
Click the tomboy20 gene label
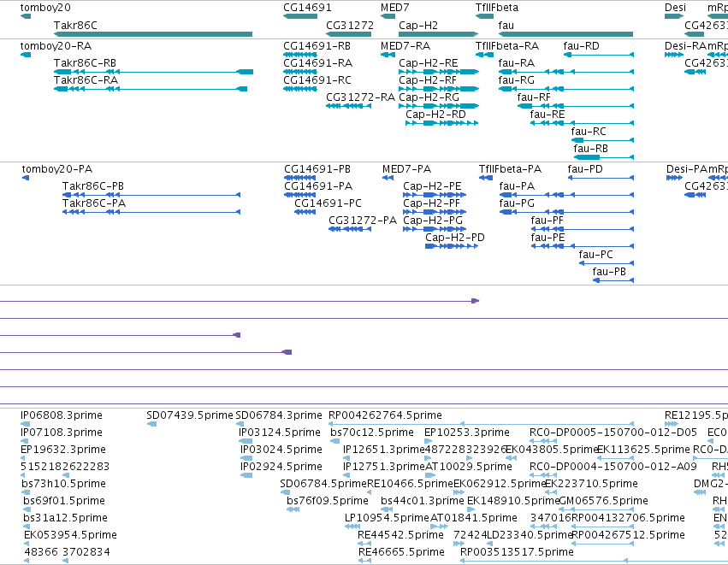pos(45,8)
